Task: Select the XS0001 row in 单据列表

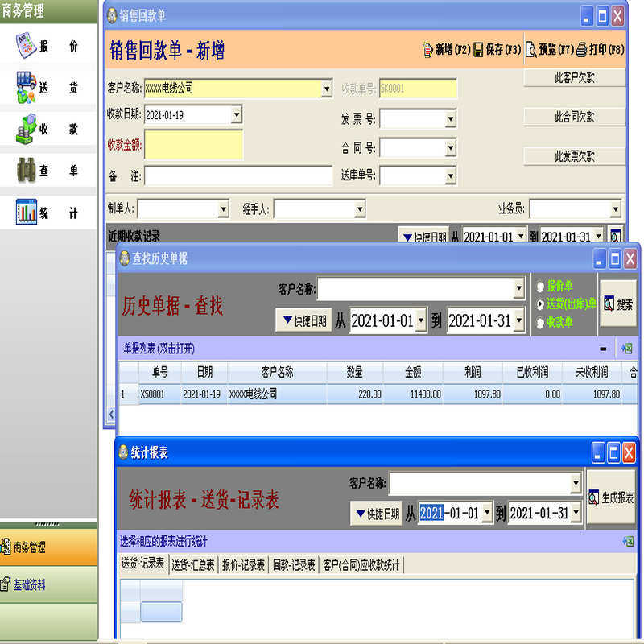Action: pos(378,394)
